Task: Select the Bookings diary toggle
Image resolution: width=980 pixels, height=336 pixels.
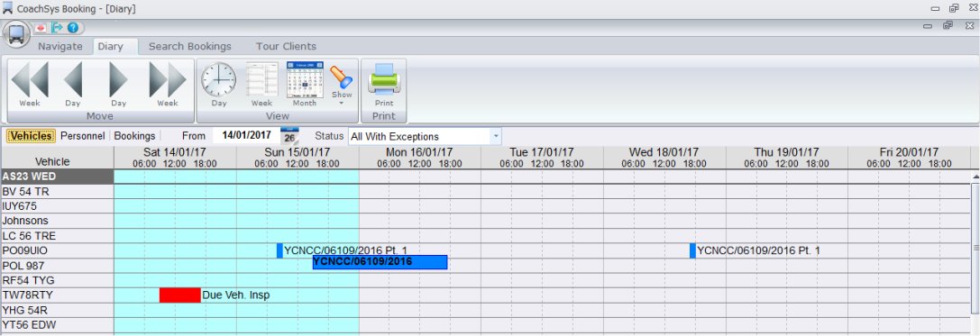Action: point(134,136)
